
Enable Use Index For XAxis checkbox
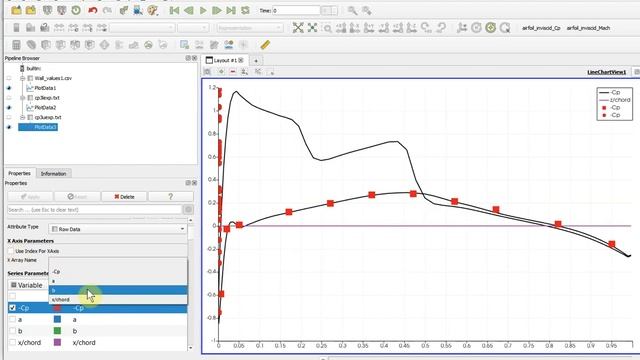[x=11, y=251]
